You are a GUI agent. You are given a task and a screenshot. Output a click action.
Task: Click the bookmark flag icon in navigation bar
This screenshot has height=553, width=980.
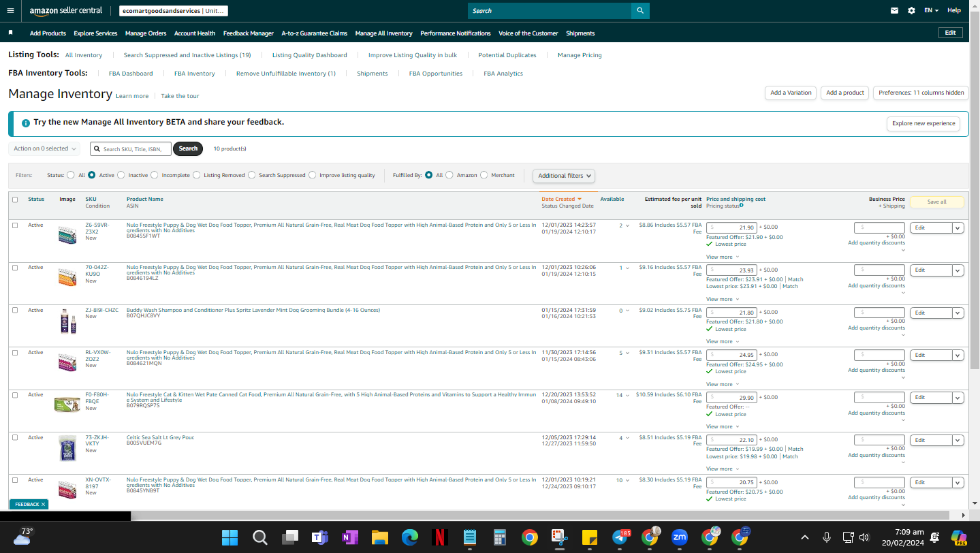[11, 33]
